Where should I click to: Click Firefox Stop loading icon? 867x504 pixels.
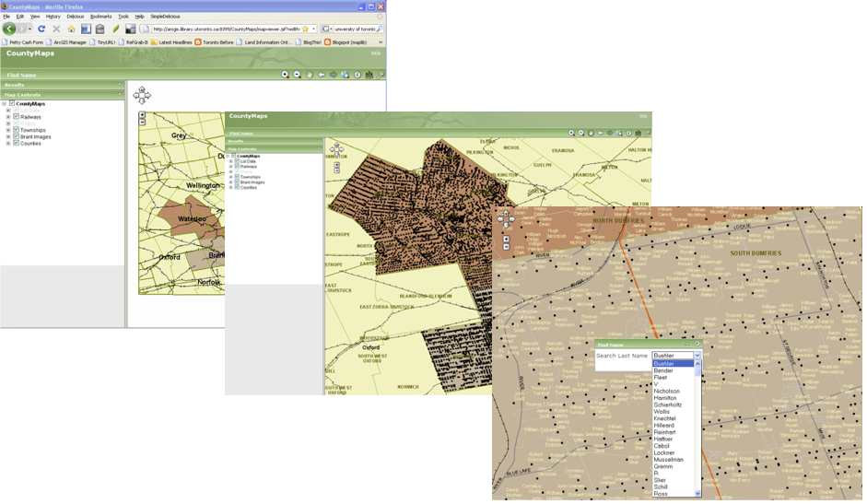tap(56, 29)
